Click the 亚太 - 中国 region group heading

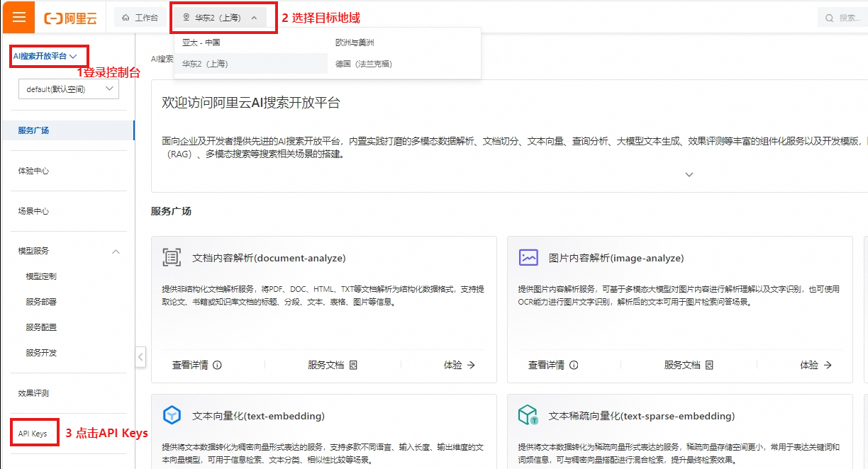click(x=201, y=43)
